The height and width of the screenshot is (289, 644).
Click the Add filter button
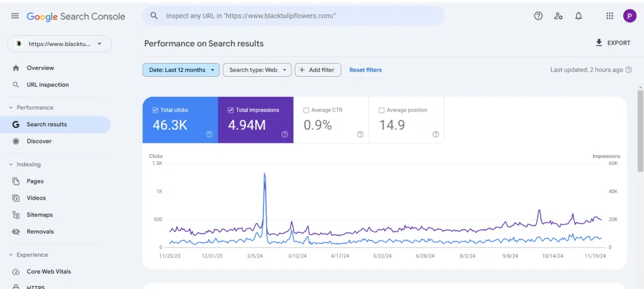point(318,70)
